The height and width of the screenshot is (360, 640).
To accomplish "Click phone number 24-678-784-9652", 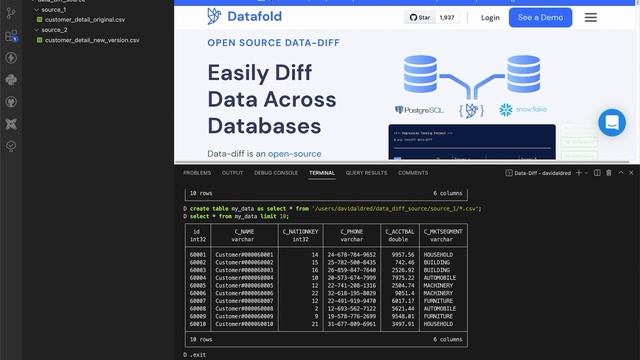I will (352, 255).
